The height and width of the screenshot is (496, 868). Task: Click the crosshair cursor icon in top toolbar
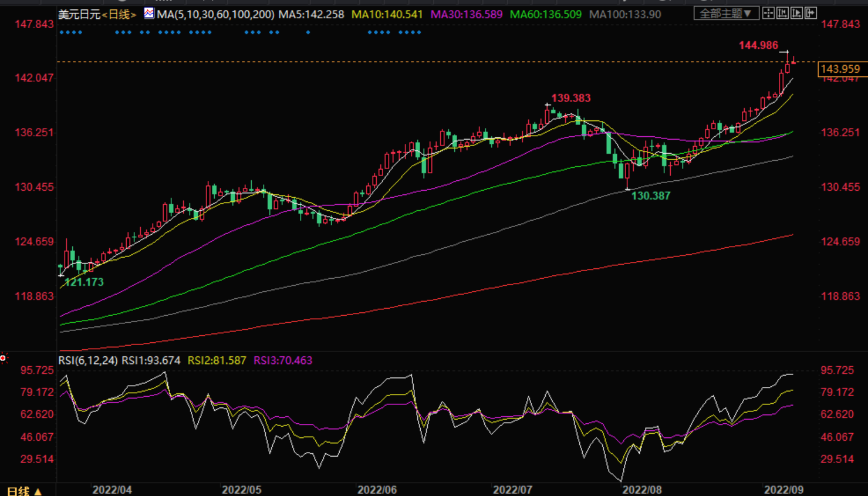coord(768,13)
